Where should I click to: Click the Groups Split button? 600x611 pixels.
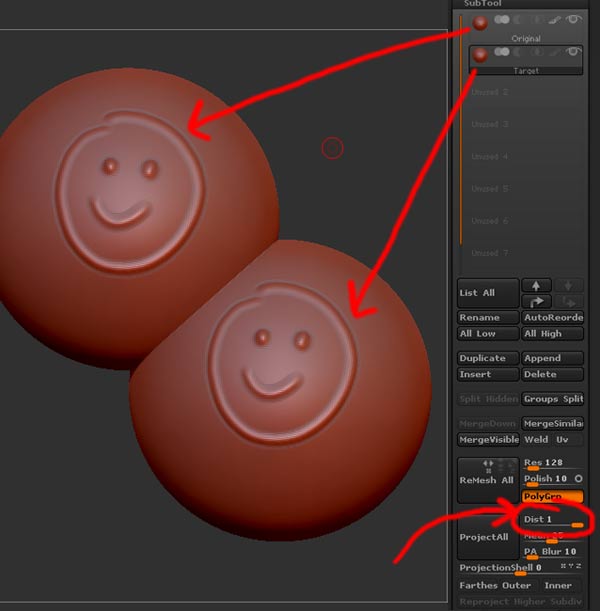click(x=552, y=399)
